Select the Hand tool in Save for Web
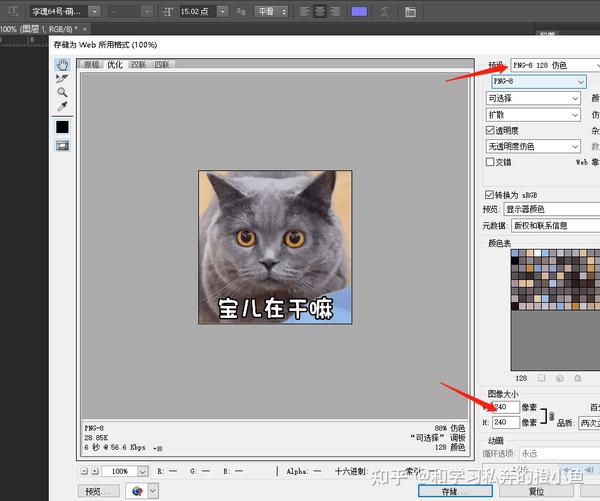Screen dimensions: 600x501 click(62, 65)
